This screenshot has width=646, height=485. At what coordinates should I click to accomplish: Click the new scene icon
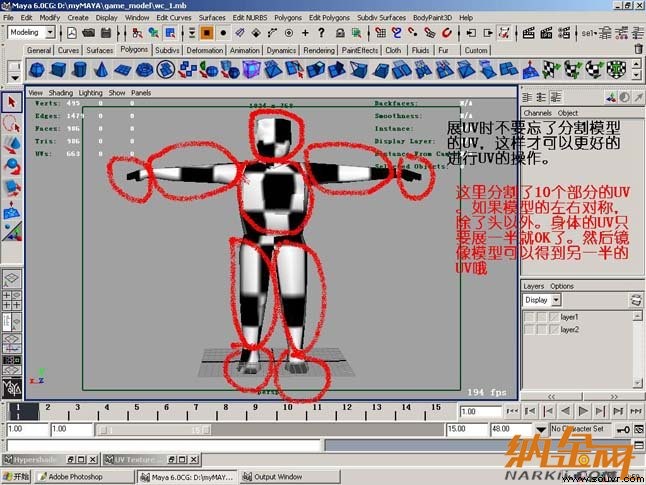coord(72,33)
